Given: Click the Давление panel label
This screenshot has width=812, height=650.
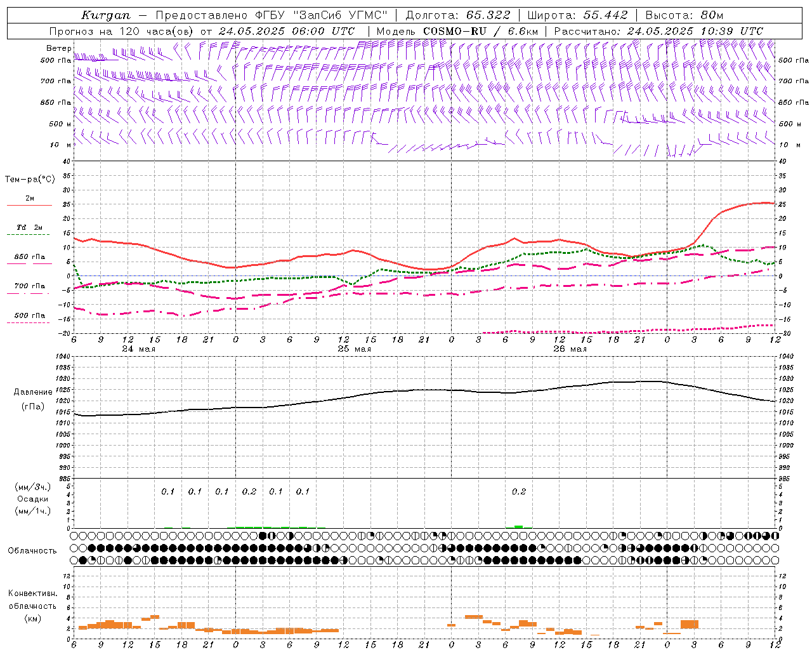Looking at the screenshot, I should coord(33,392).
